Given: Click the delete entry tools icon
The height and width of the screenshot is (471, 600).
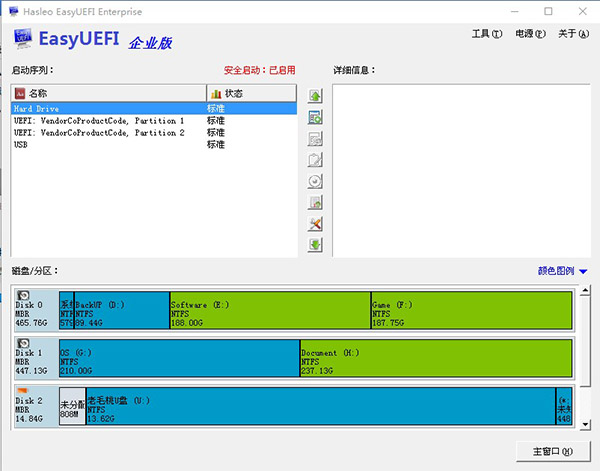Looking at the screenshot, I should click(315, 223).
